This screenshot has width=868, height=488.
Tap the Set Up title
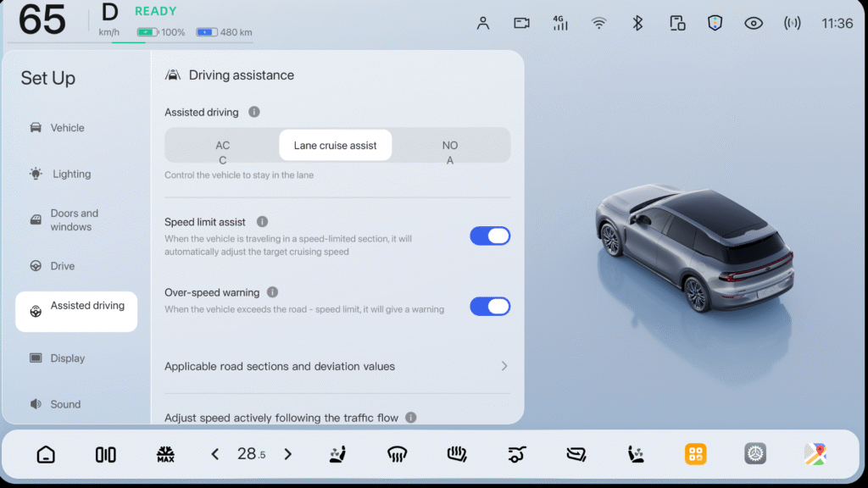point(48,78)
